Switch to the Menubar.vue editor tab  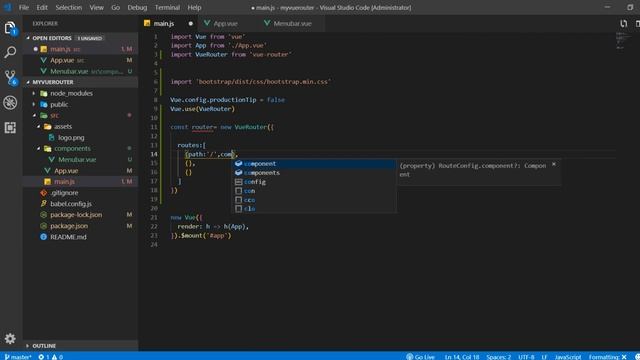coord(292,24)
